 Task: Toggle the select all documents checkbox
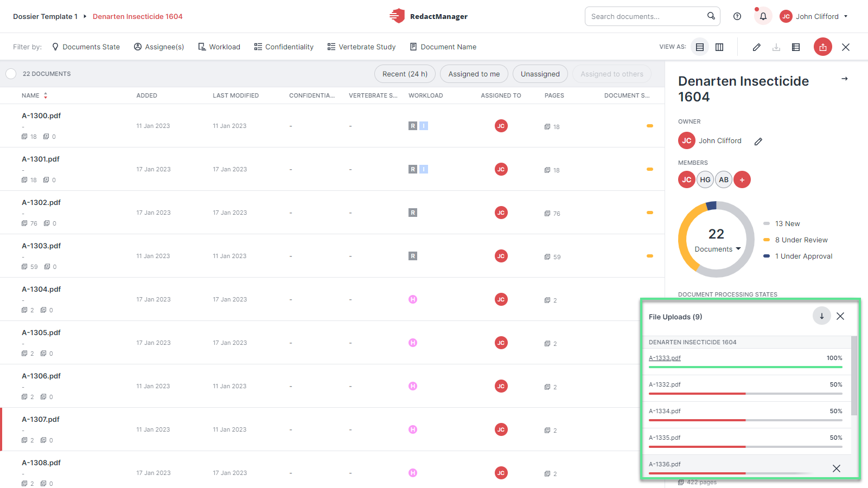[11, 74]
